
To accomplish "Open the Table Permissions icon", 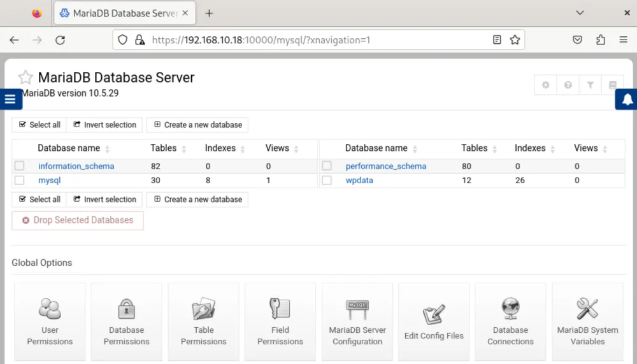I will click(203, 321).
